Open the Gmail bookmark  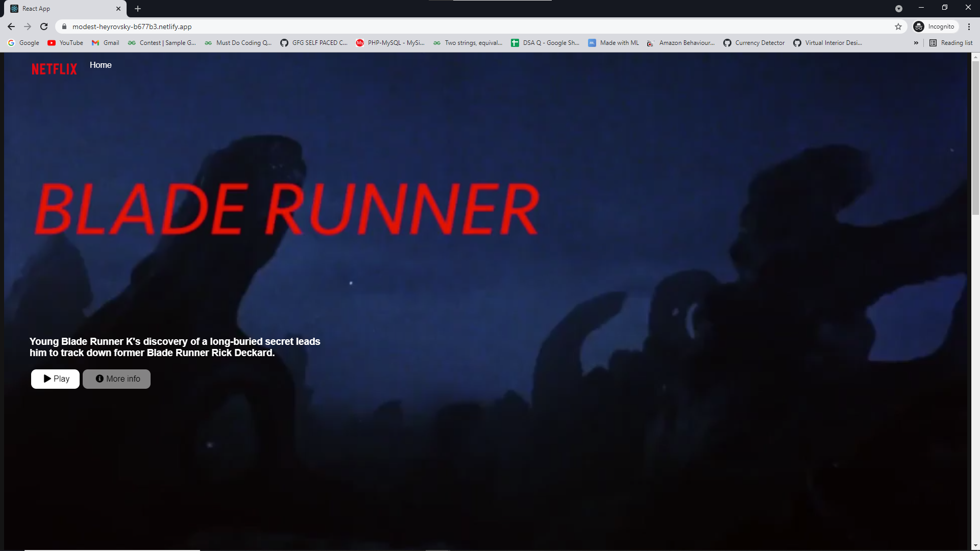[x=106, y=43]
